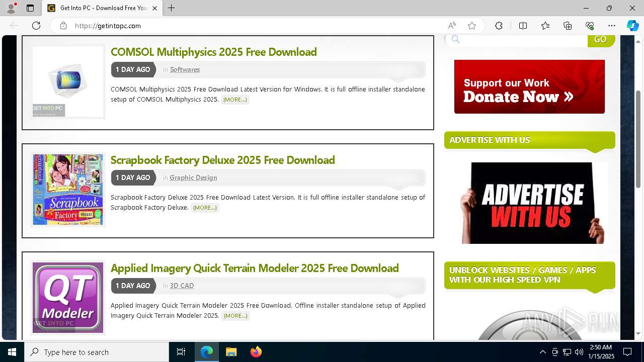Open the taskbar clock and date
This screenshot has height=362, width=644.
[x=601, y=352]
